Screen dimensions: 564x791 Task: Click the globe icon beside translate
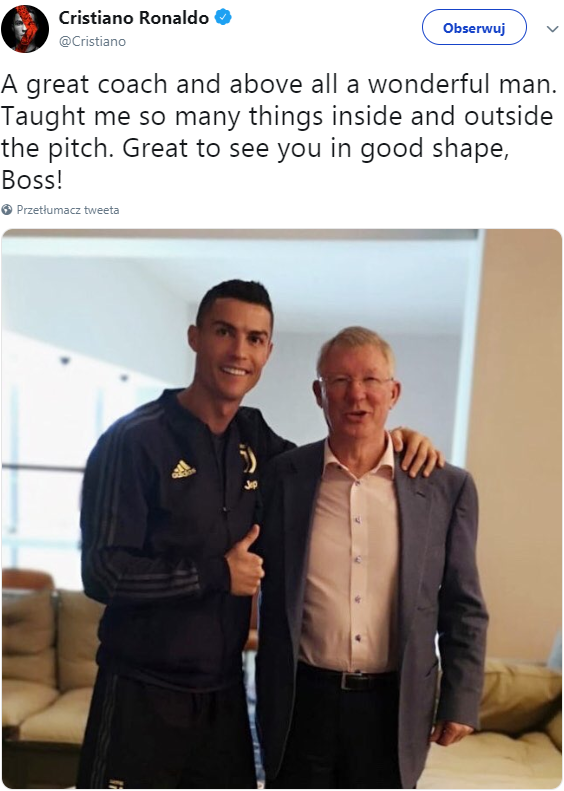(7, 210)
